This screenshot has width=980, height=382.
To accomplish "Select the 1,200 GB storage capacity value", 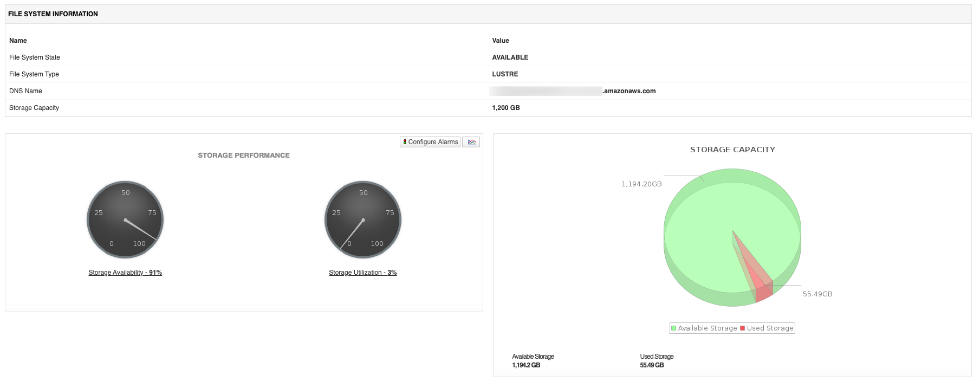I will (506, 108).
